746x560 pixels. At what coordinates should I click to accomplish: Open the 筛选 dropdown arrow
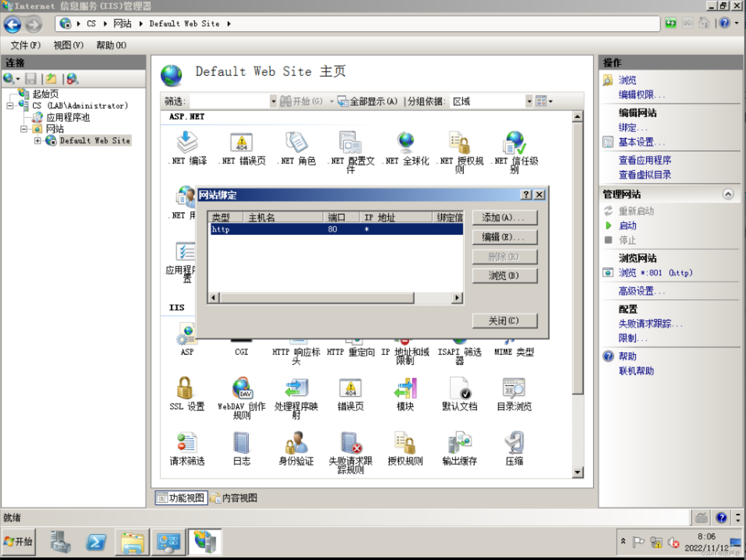273,101
